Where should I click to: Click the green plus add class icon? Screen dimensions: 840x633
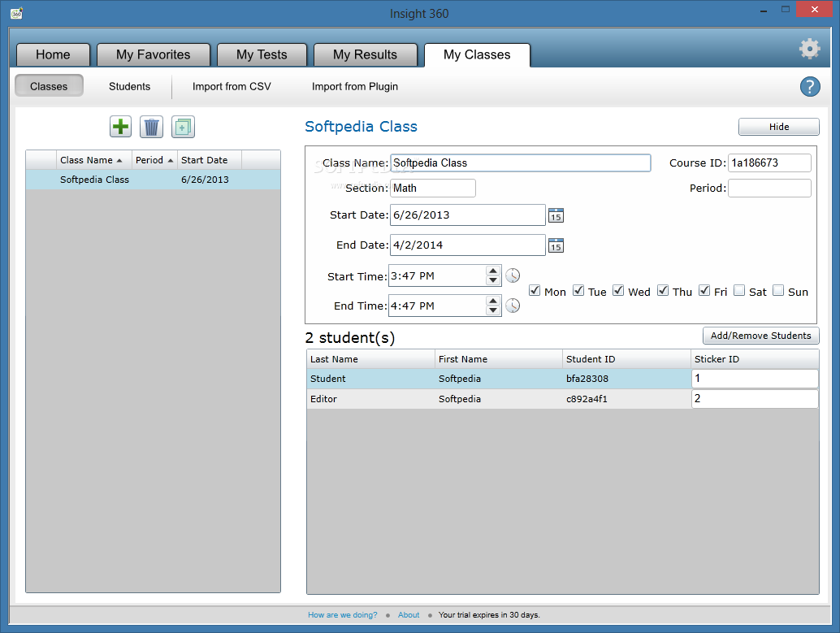click(120, 127)
